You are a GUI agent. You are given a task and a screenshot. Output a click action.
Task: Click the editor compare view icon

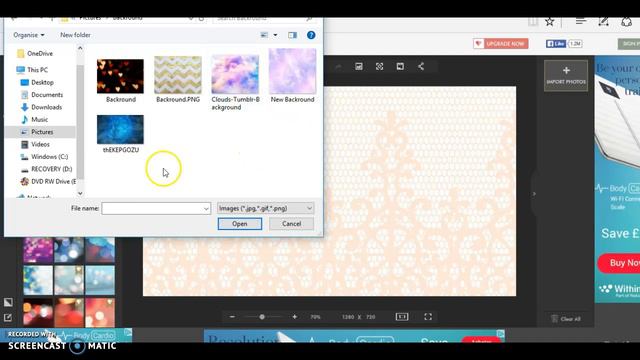(x=400, y=67)
